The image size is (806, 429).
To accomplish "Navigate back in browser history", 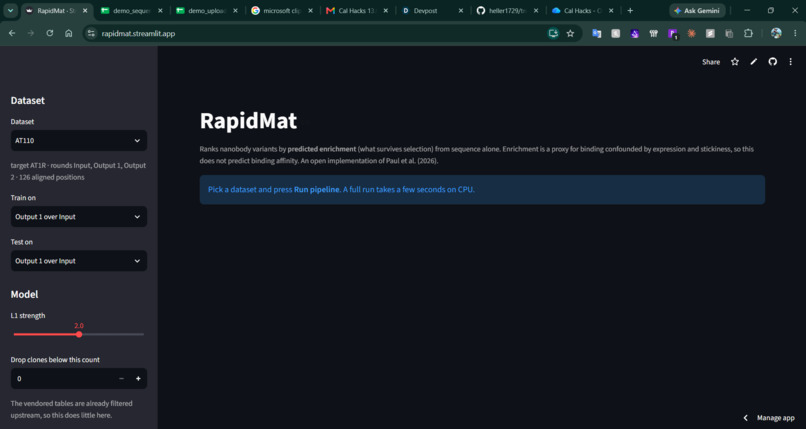I will pyautogui.click(x=12, y=33).
